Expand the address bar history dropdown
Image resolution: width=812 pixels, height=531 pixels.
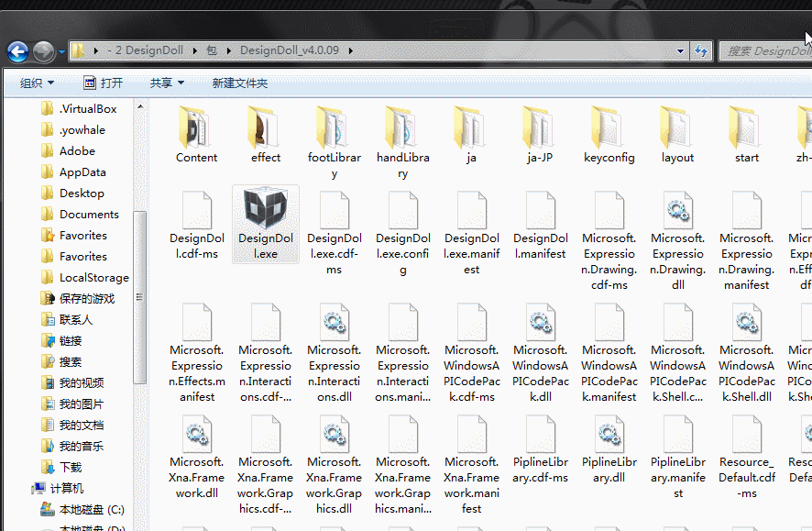[680, 51]
